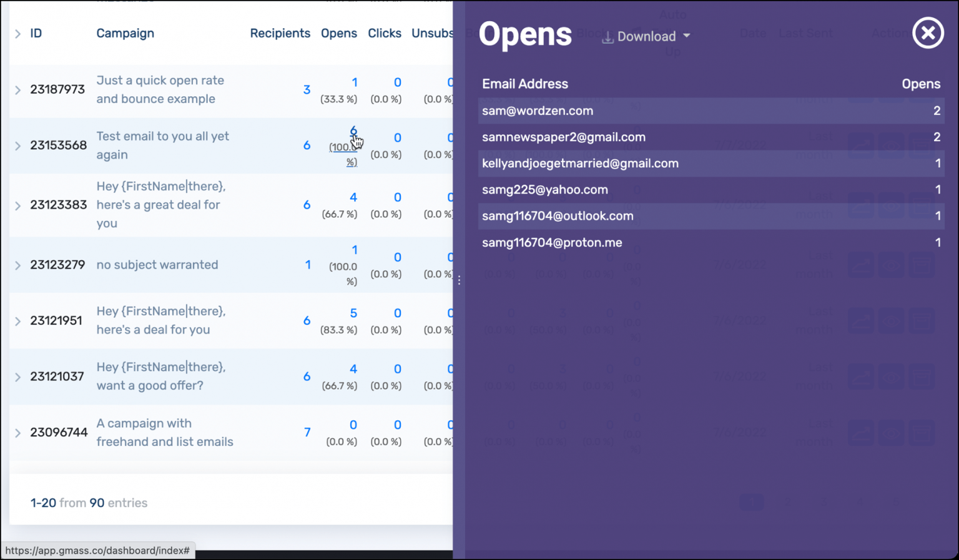Close the Opens panel with the circled X
This screenshot has width=959, height=560.
(x=928, y=33)
